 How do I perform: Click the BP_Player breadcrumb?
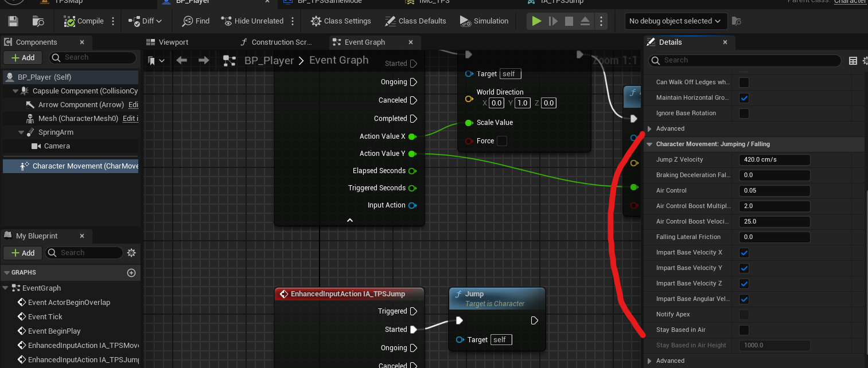point(269,61)
